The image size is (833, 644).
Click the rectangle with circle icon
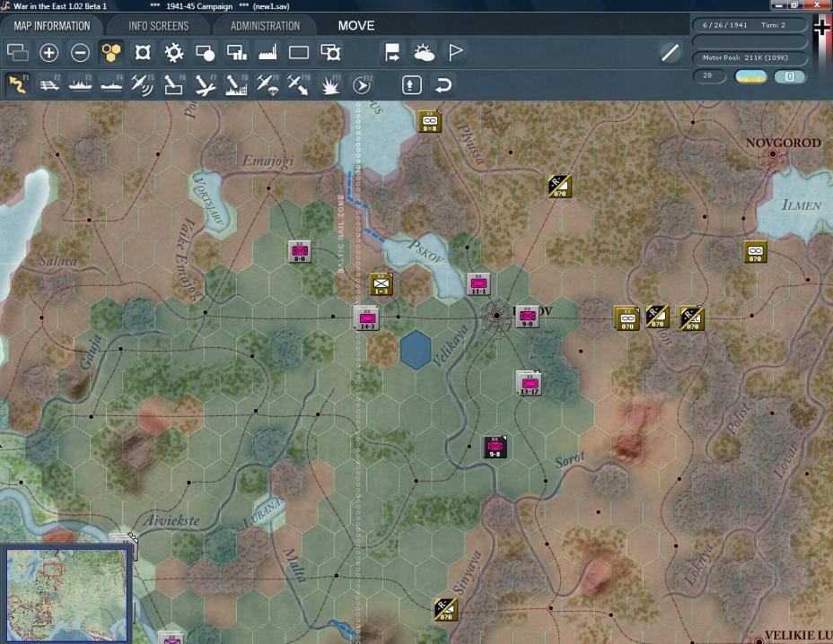[205, 53]
